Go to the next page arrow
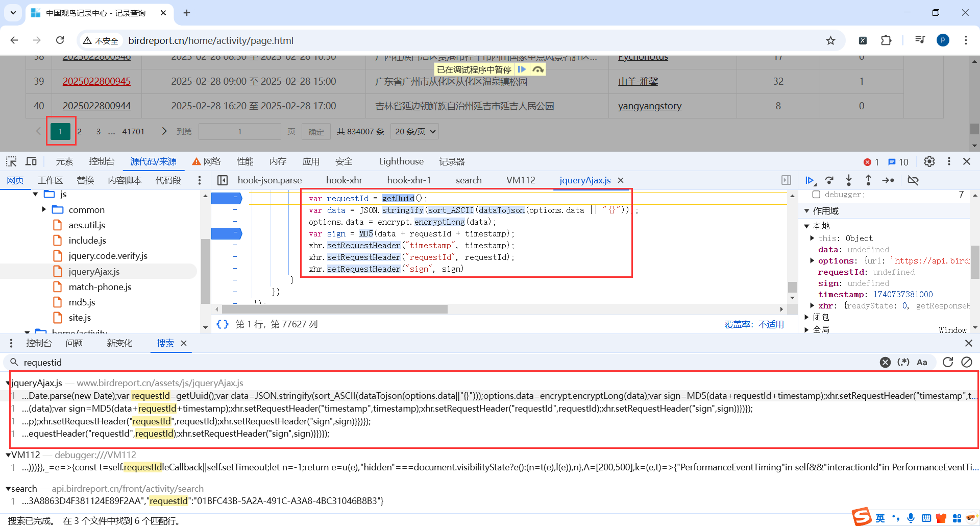Image resolution: width=980 pixels, height=526 pixels. [164, 132]
